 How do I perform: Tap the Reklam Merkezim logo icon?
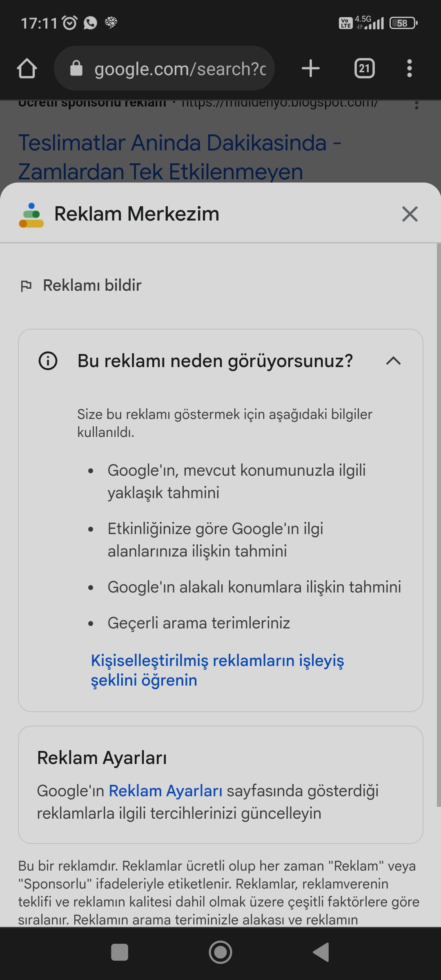(x=31, y=215)
